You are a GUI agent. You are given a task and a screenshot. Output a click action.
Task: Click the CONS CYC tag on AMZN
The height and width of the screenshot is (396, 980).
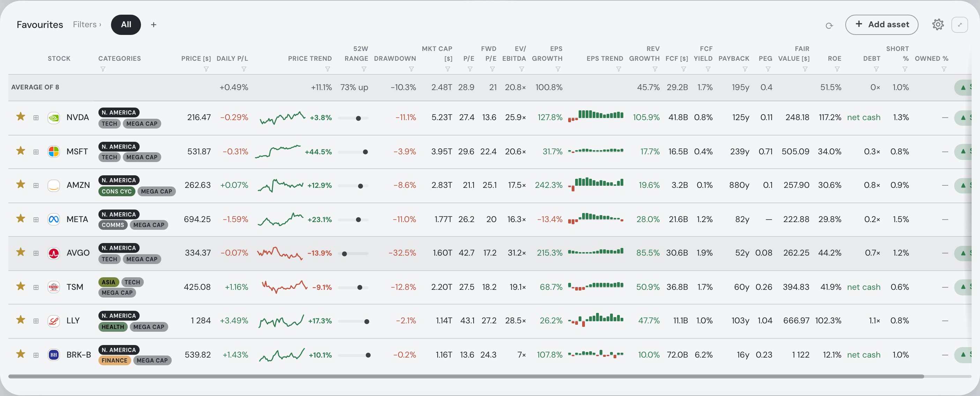[117, 191]
